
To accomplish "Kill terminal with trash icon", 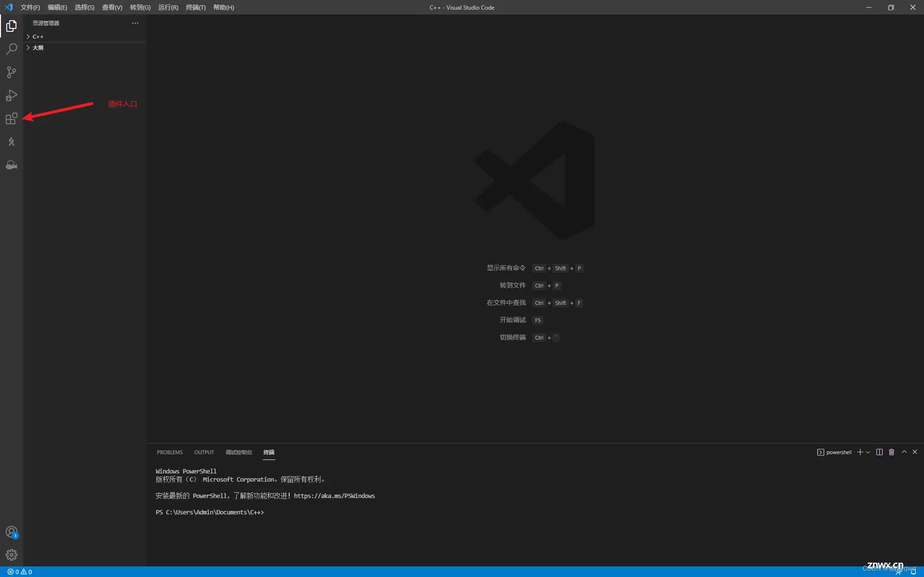I will (x=891, y=452).
